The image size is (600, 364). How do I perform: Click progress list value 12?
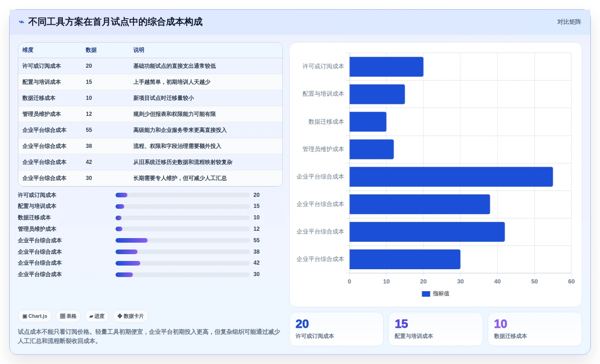[257, 229]
